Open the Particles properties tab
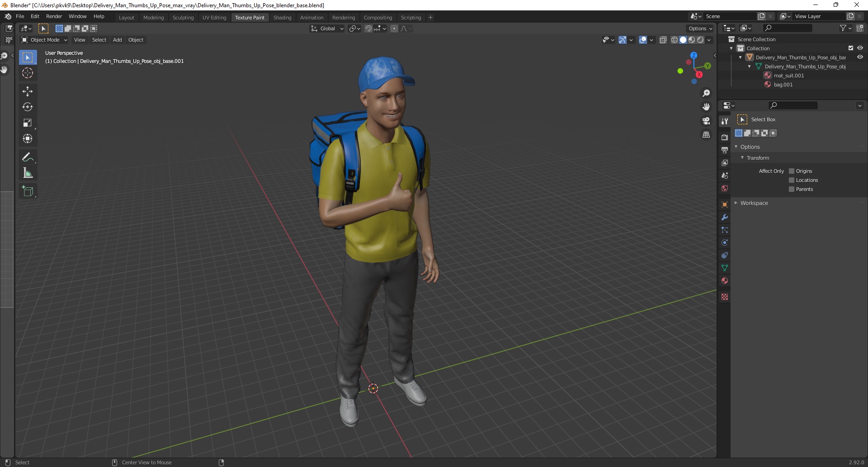Viewport: 868px width, 467px height. click(725, 229)
